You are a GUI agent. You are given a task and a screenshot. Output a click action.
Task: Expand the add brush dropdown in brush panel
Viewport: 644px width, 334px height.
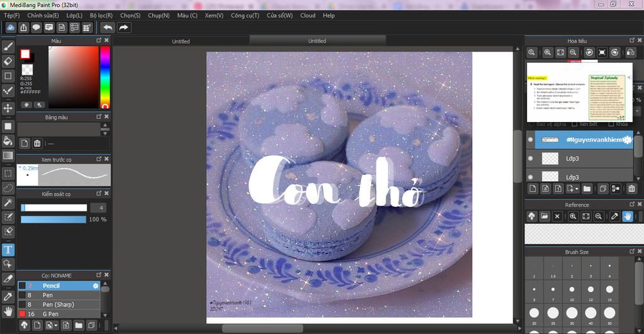pyautogui.click(x=56, y=325)
